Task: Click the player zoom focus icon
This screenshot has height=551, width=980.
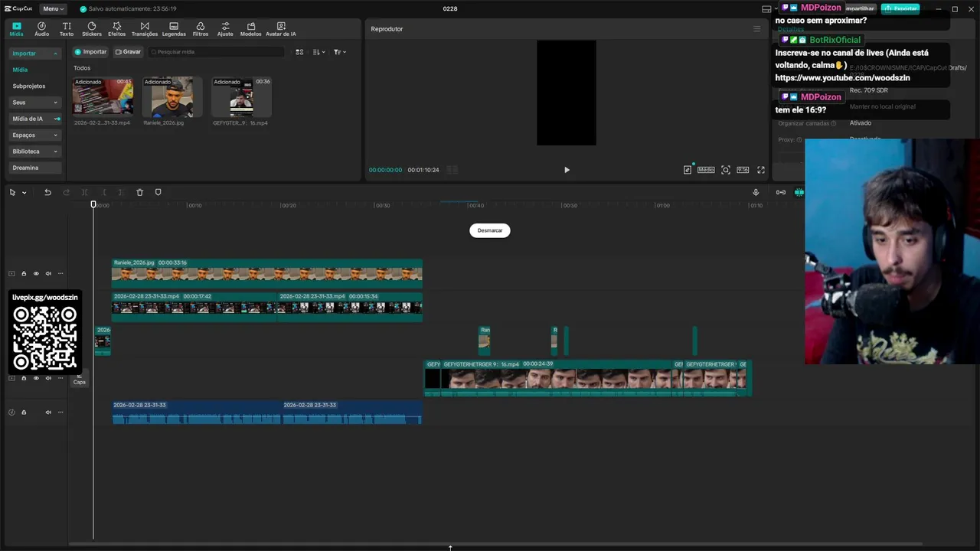Action: (x=726, y=170)
